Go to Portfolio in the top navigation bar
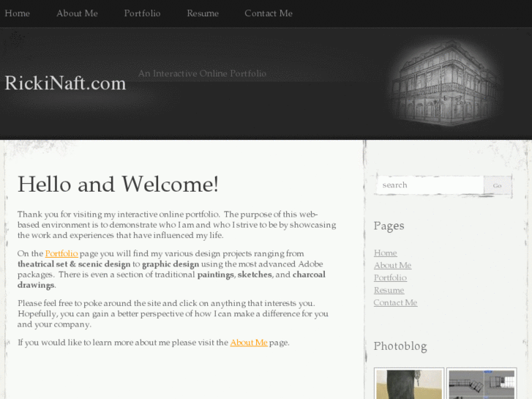Viewport: 532px width, 399px height. pos(142,13)
